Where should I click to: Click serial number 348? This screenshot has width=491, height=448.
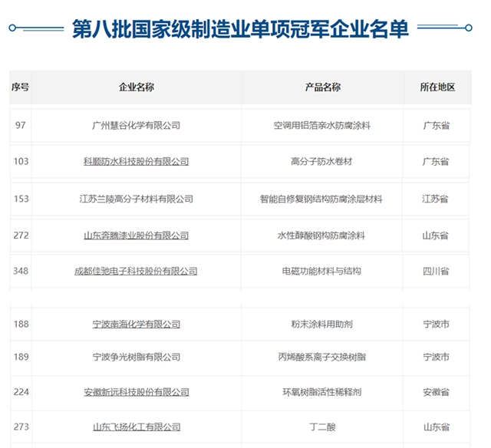click(21, 271)
